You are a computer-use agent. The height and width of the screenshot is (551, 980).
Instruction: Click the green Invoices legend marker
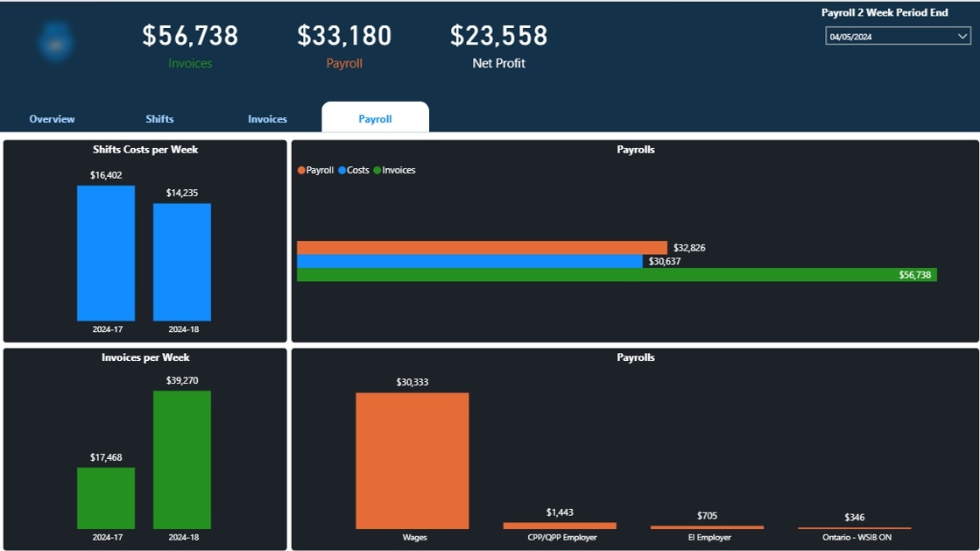377,171
